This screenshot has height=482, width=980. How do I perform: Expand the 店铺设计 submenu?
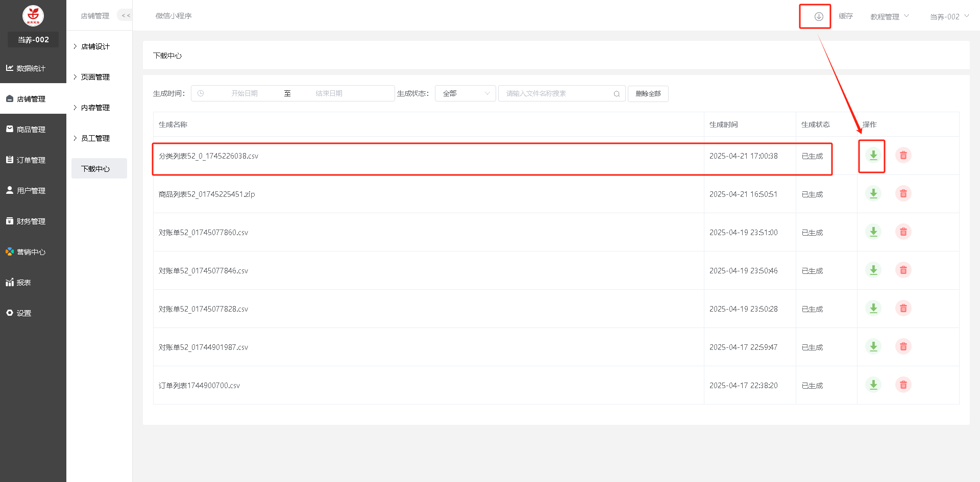pyautogui.click(x=95, y=46)
